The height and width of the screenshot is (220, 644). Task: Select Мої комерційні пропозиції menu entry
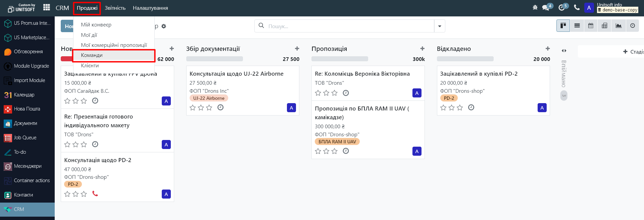point(114,45)
